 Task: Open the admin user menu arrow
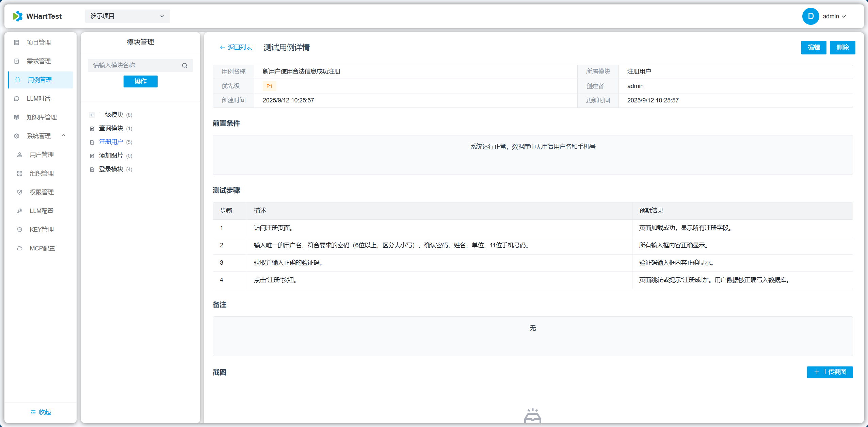[x=844, y=16]
